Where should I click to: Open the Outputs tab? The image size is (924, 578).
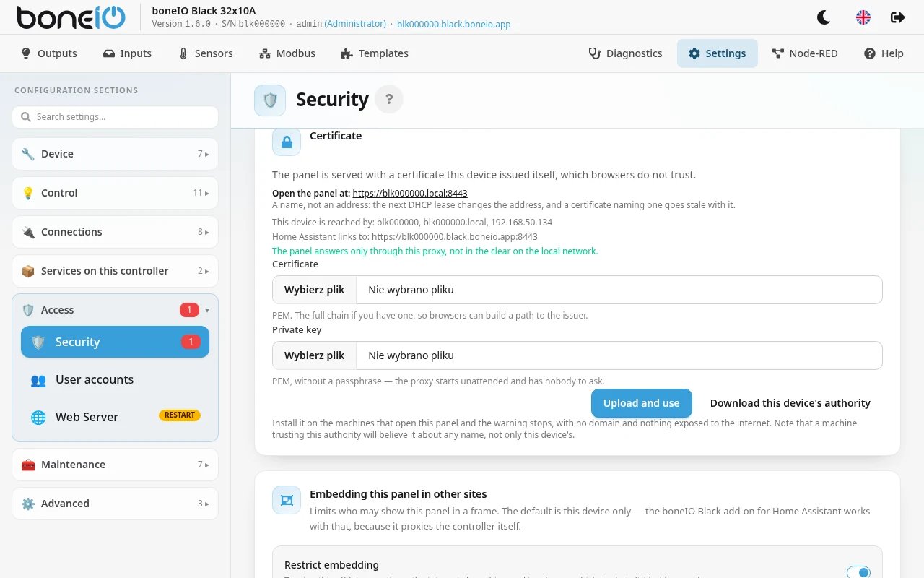point(49,53)
